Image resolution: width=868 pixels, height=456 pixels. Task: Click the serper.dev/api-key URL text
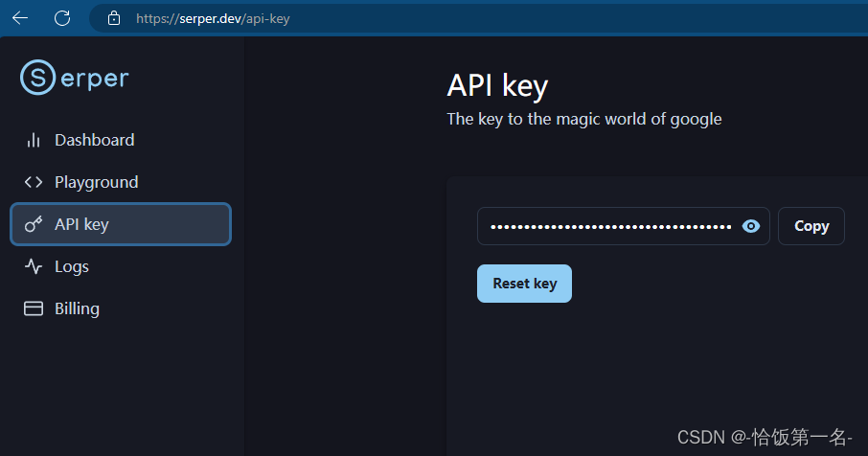point(213,18)
